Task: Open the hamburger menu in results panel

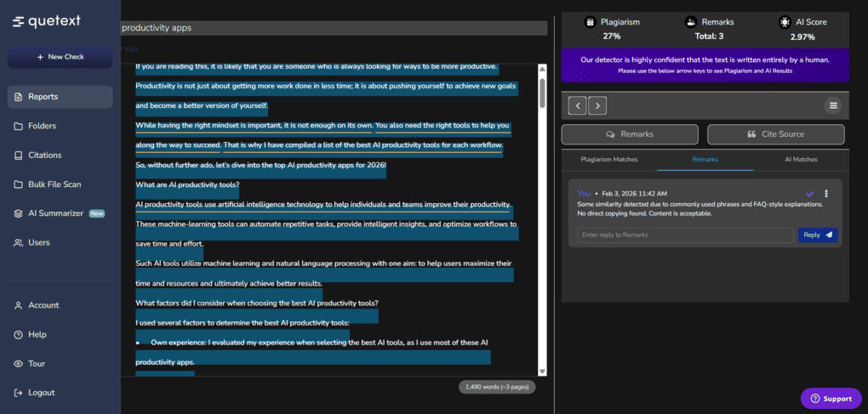Action: 832,105
